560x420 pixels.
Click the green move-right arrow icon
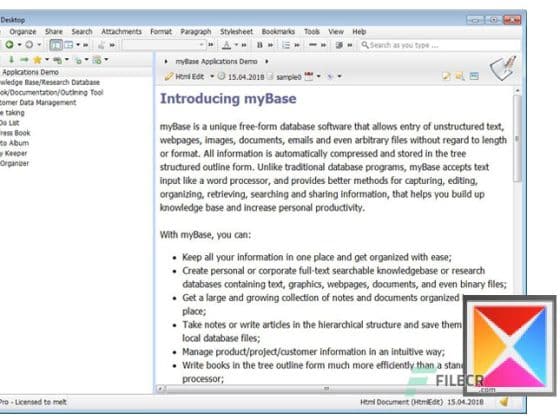click(24, 60)
